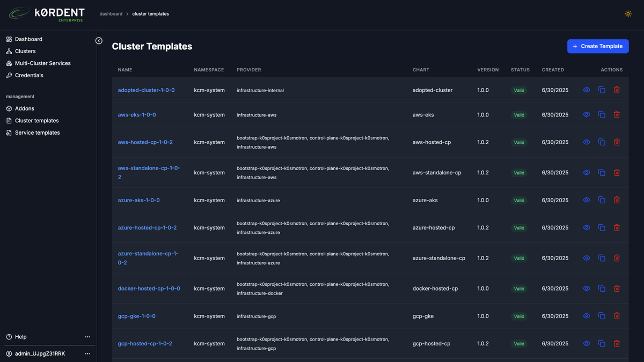Image resolution: width=644 pixels, height=362 pixels.
Task: View the azure-aks-1-0-0 template details
Action: [x=587, y=200]
